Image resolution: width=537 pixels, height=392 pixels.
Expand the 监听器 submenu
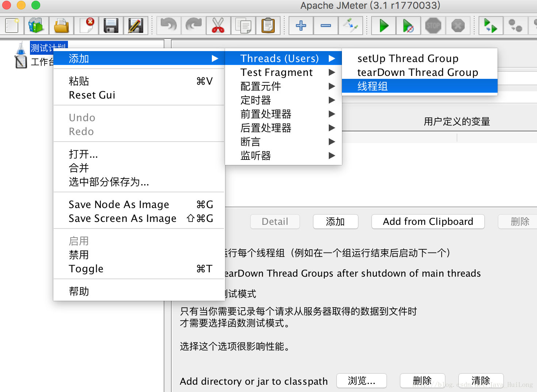283,155
